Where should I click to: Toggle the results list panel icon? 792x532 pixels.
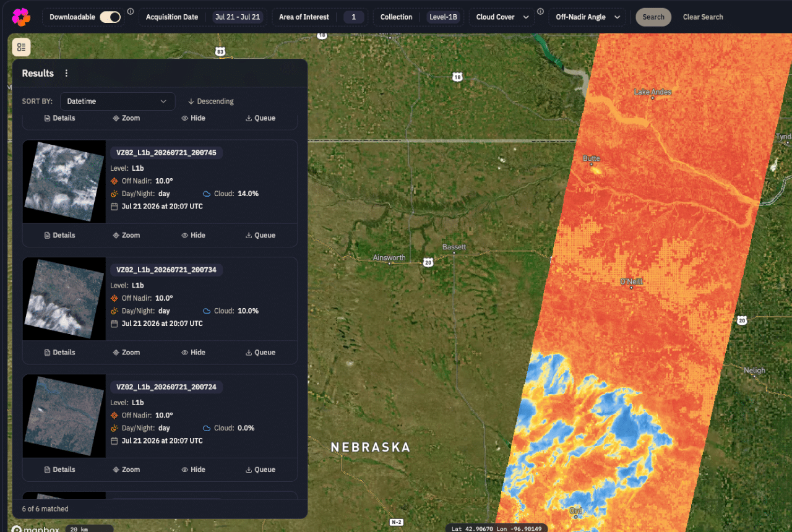21,47
